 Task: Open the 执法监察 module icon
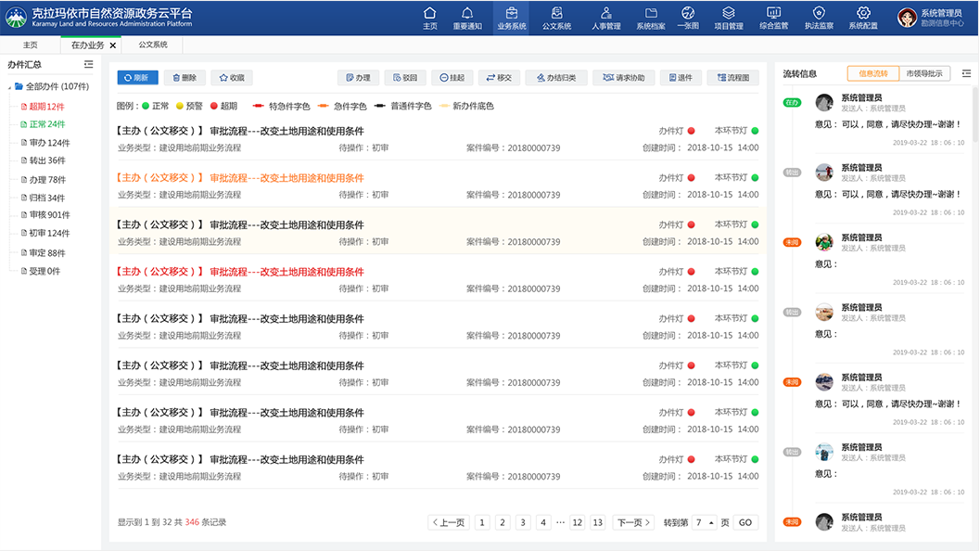(x=818, y=16)
